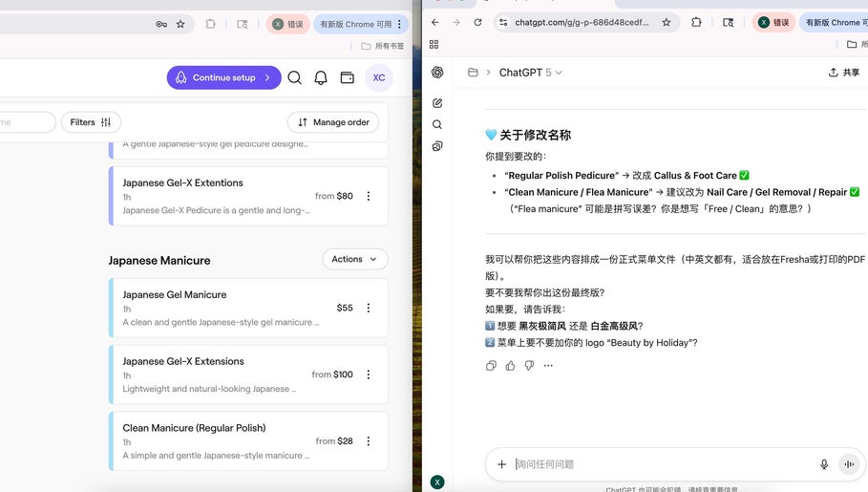Screen dimensions: 868x492
Task: Bookmark the chatgpt.com page with the star
Action: click(x=667, y=23)
